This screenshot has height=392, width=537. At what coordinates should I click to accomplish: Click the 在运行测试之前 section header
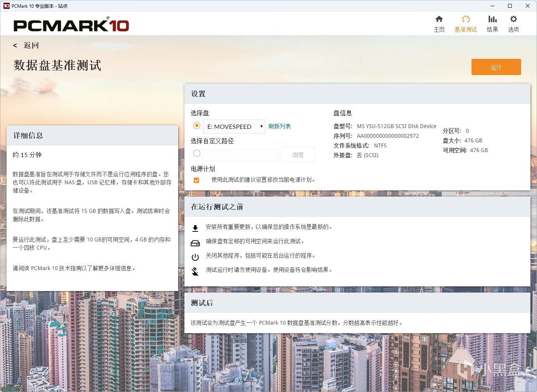pos(357,207)
